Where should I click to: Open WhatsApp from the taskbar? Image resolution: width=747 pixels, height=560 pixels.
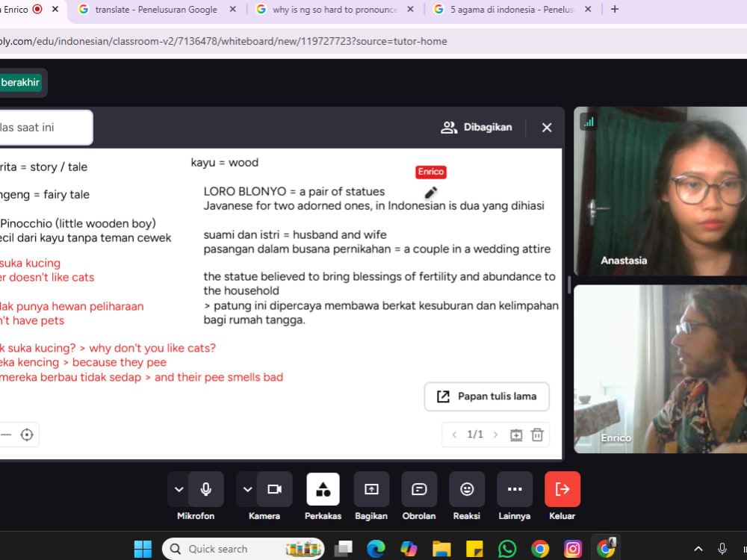(x=507, y=549)
